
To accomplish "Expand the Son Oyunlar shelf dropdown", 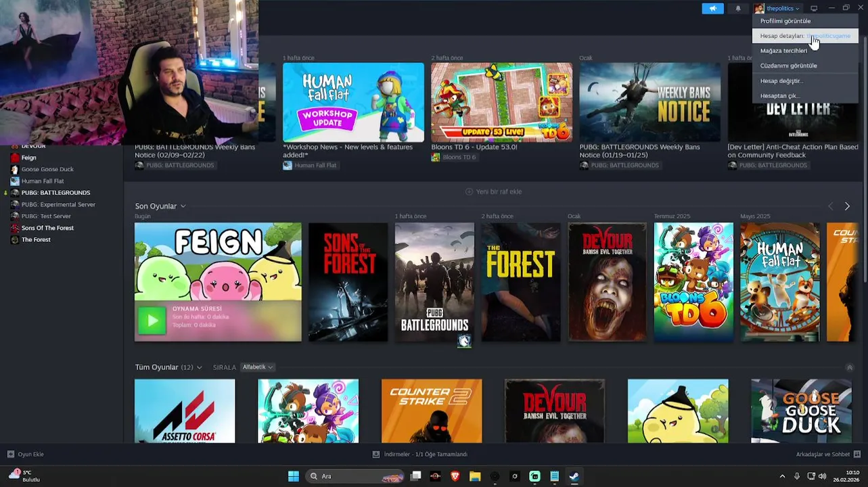I will coord(183,206).
